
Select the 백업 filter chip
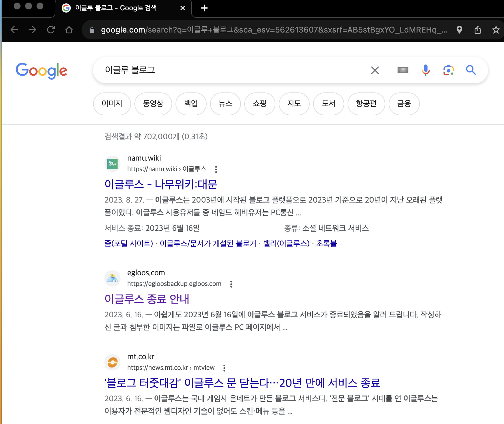[191, 104]
